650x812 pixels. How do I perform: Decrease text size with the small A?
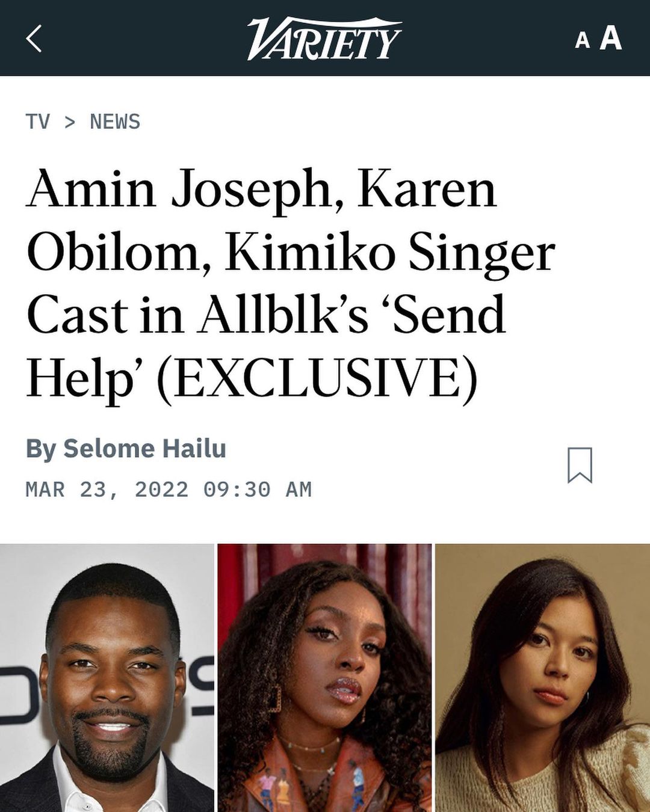[582, 40]
